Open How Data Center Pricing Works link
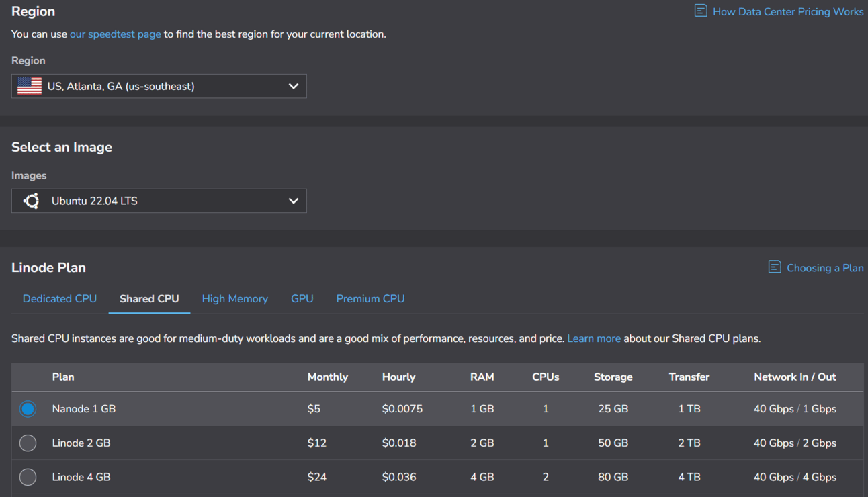Viewport: 868px width, 497px height. [x=787, y=11]
